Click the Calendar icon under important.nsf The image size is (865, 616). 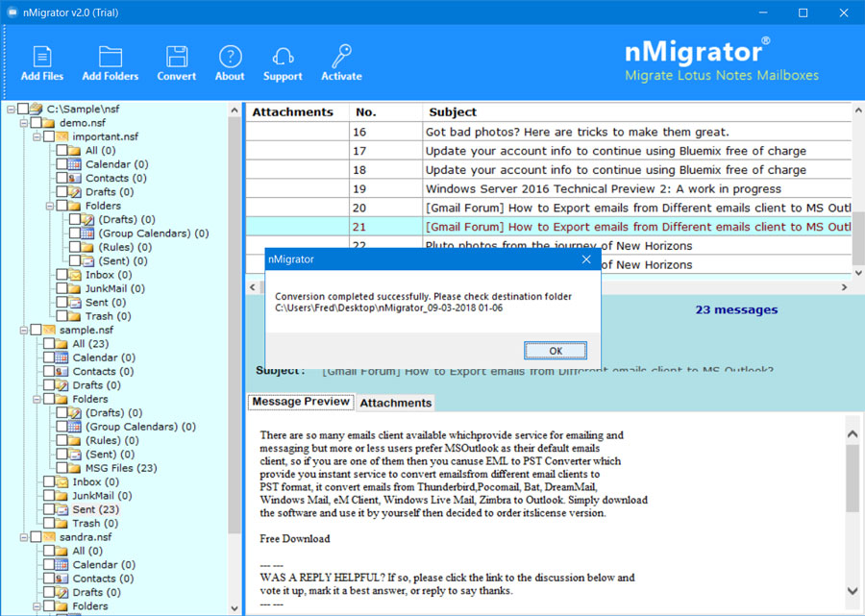tap(75, 164)
